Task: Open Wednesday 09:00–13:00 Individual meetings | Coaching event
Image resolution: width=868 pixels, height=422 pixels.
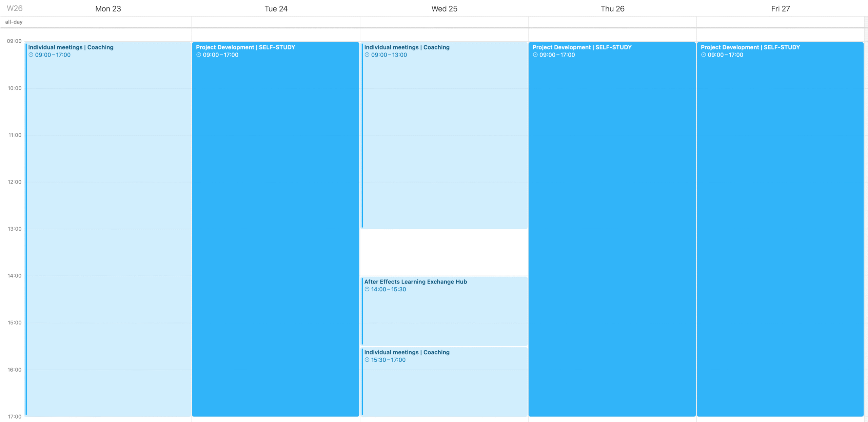Action: coord(444,135)
